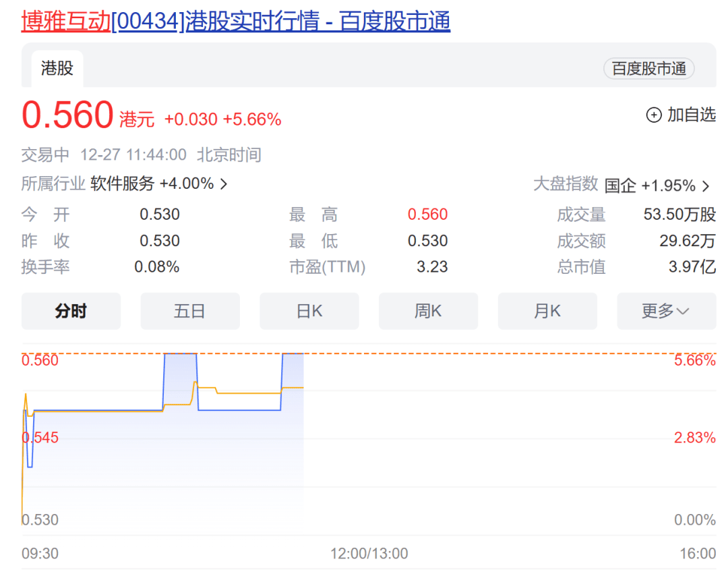Click the 12:00/13:00 time axis label
Screen dimensions: 728x572
pos(369,553)
